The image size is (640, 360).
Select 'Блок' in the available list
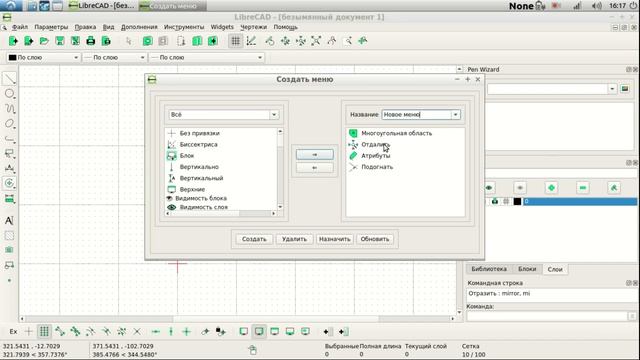(187, 156)
